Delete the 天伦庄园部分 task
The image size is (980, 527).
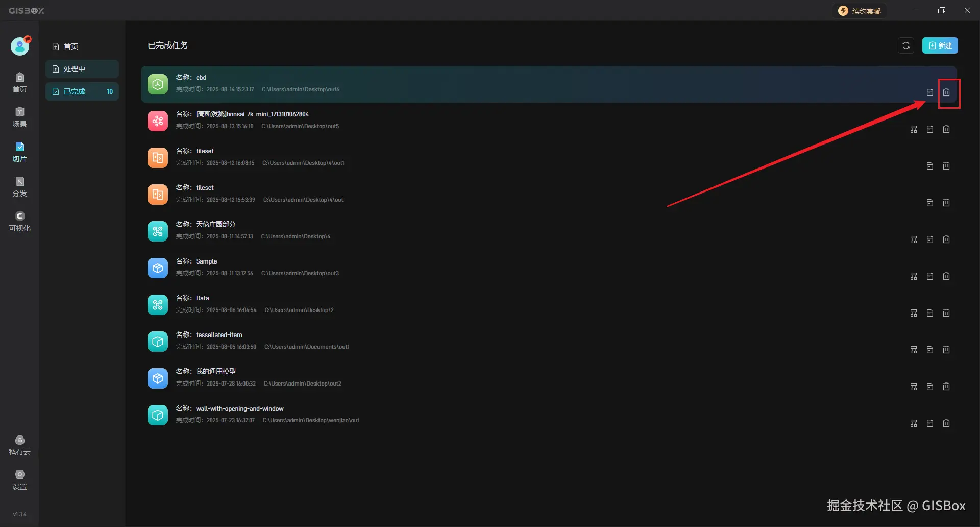pos(946,239)
